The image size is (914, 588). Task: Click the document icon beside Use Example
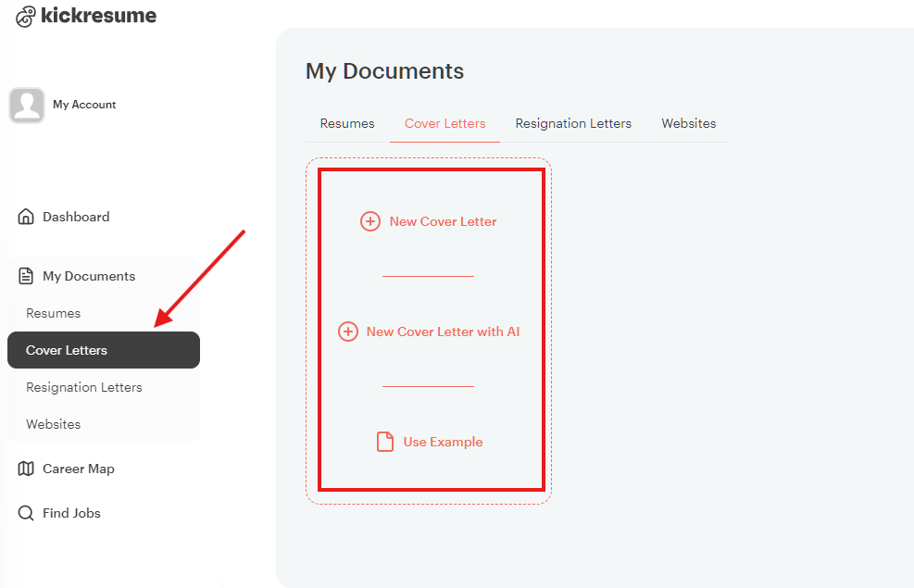(384, 442)
